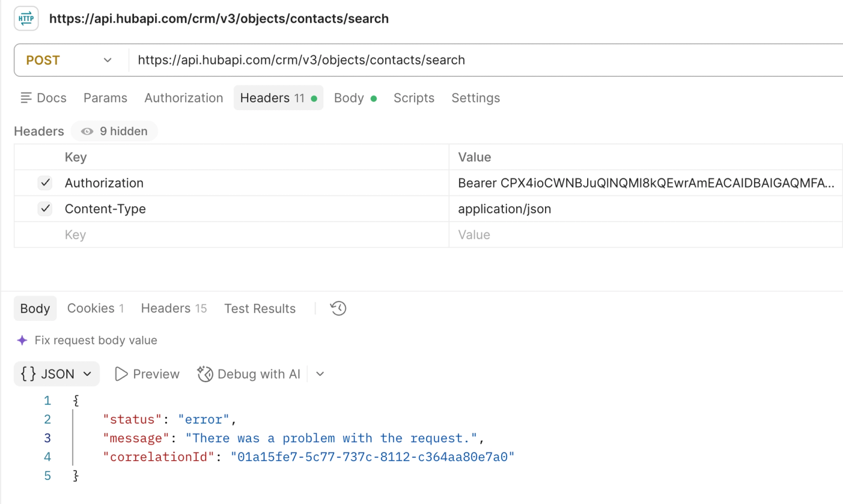Click the "message" line in the response
The width and height of the screenshot is (843, 504).
pos(293,438)
